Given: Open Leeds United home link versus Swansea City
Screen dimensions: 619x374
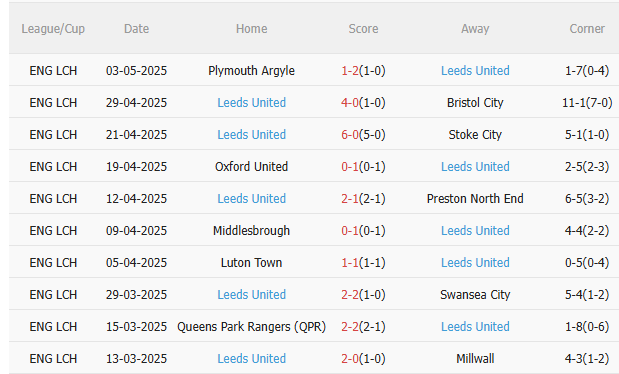Looking at the screenshot, I should pyautogui.click(x=251, y=295).
